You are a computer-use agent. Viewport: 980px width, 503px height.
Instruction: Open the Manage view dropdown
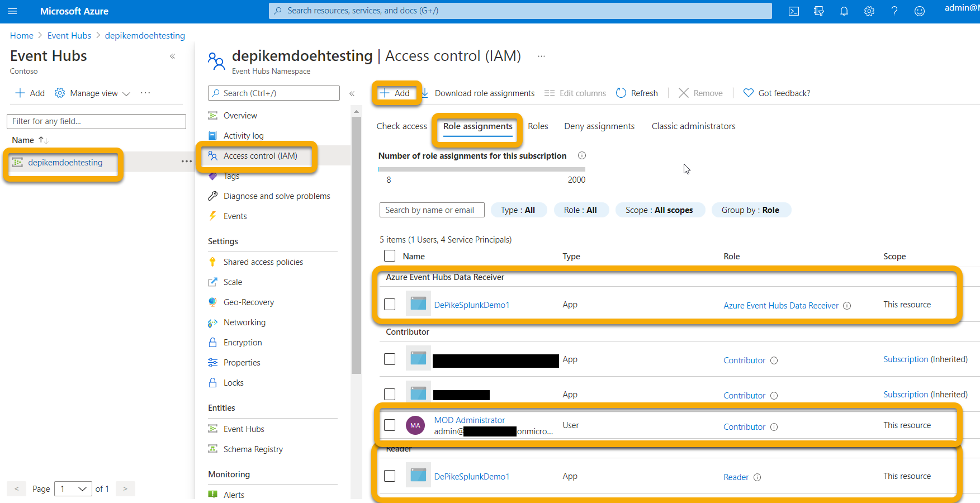(x=93, y=93)
